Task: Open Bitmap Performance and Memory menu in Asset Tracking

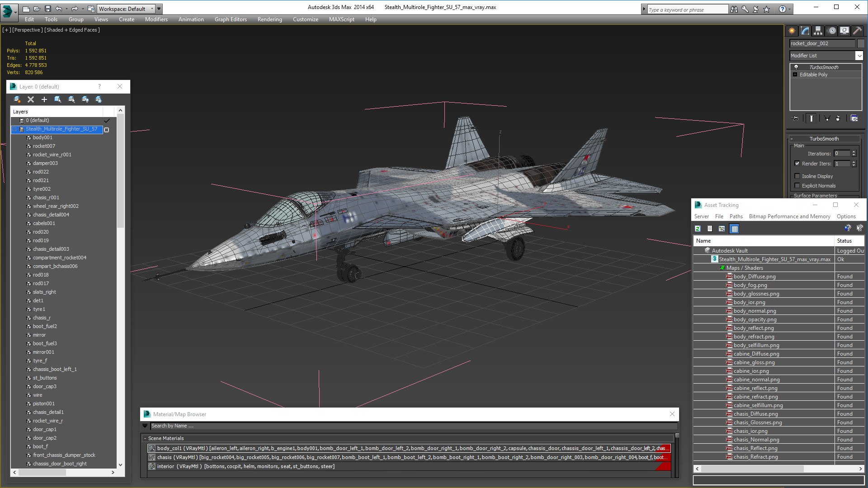Action: (x=789, y=216)
